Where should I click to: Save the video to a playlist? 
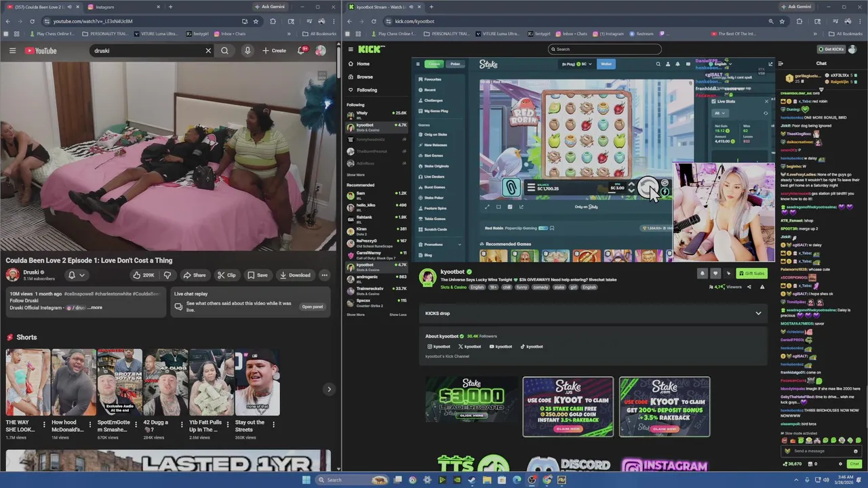click(258, 275)
